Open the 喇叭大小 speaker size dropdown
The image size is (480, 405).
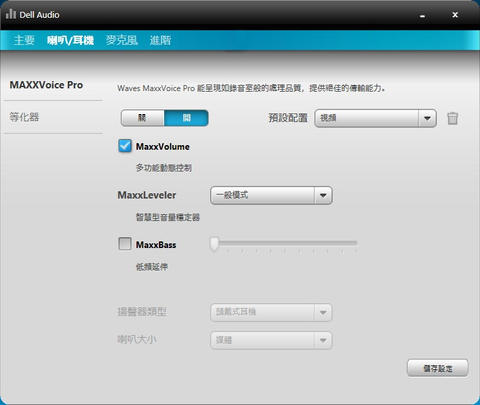[x=271, y=340]
